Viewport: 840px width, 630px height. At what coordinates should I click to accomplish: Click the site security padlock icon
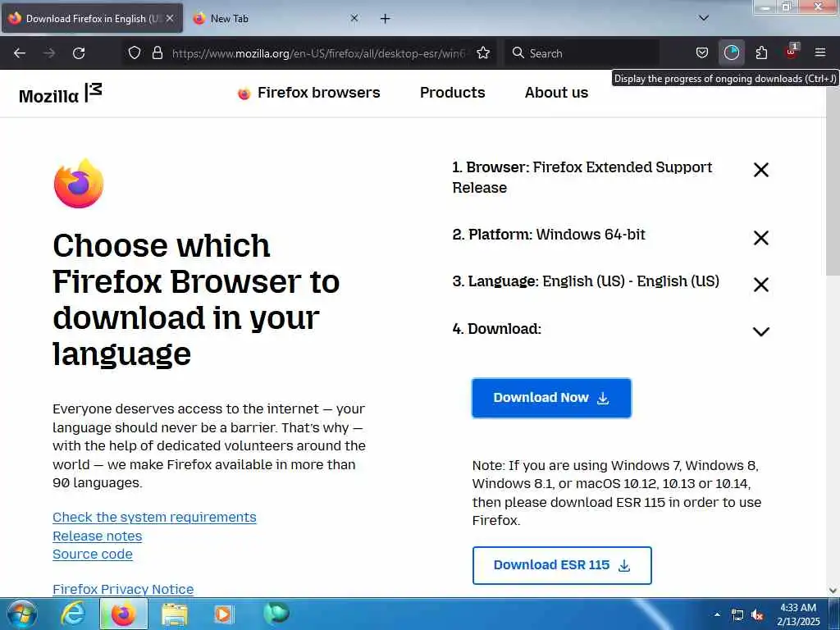coord(157,52)
